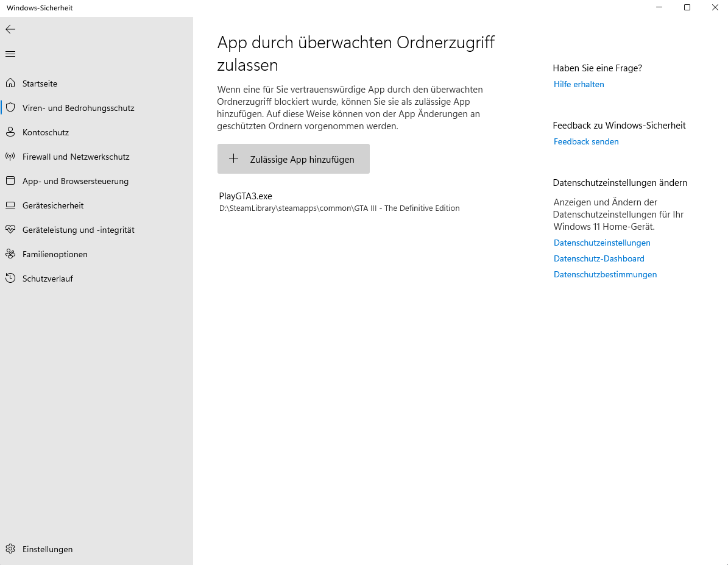Open the App- und Browsersteuerung window icon
Screen dimensions: 728x565
click(10, 181)
